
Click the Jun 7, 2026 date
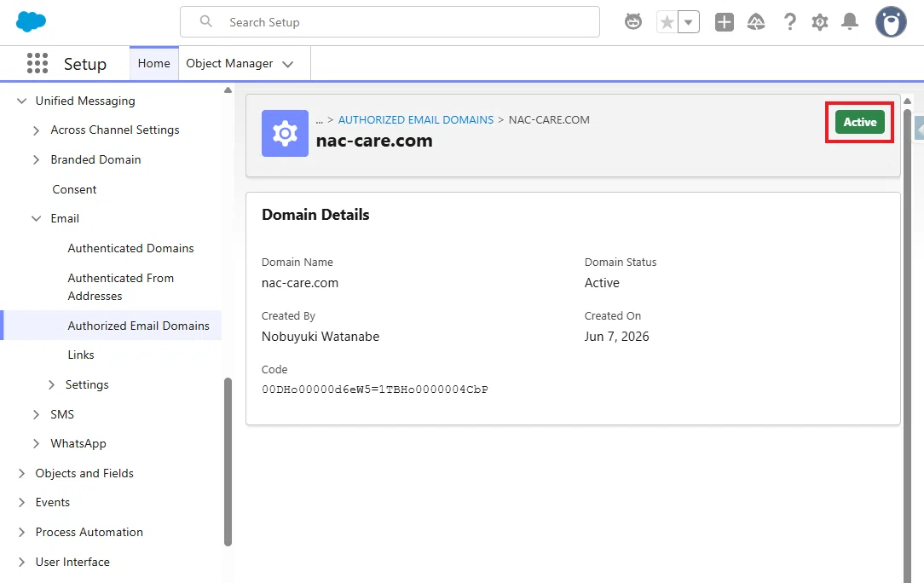616,337
